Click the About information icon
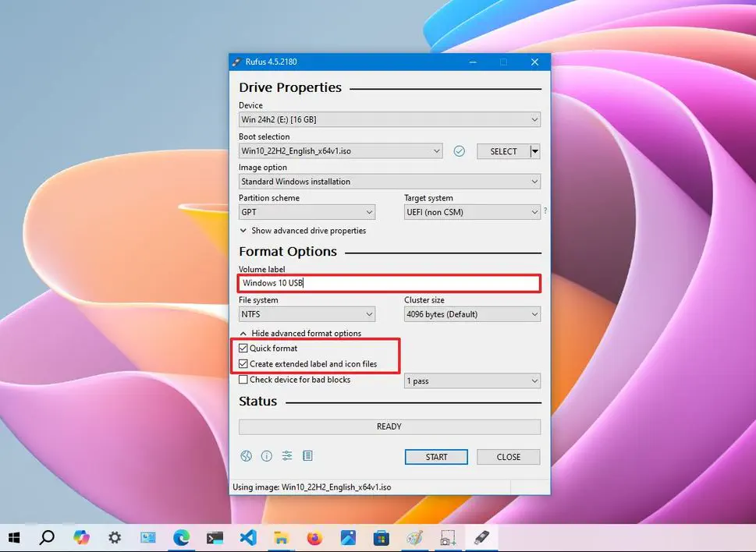 point(267,456)
